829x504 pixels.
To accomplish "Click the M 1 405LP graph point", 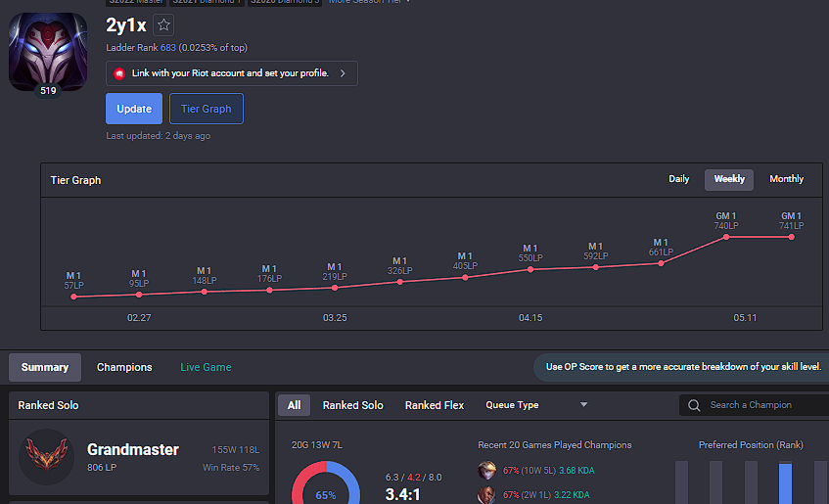I will click(x=465, y=277).
